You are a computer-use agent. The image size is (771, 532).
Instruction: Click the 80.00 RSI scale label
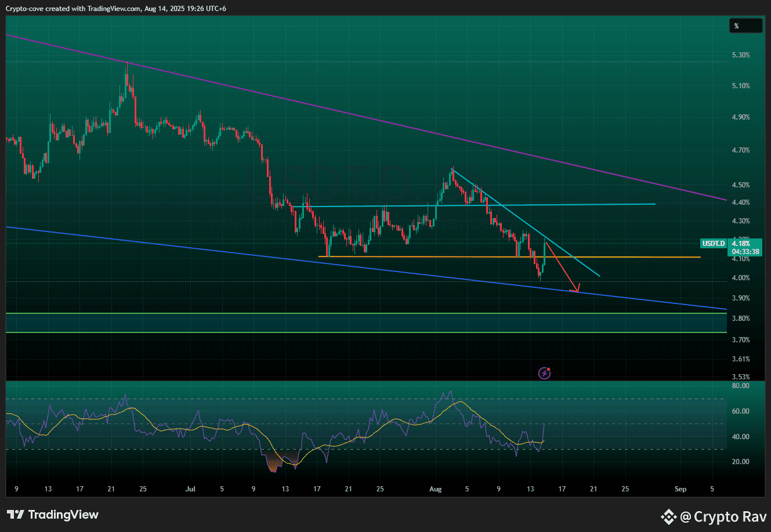741,385
